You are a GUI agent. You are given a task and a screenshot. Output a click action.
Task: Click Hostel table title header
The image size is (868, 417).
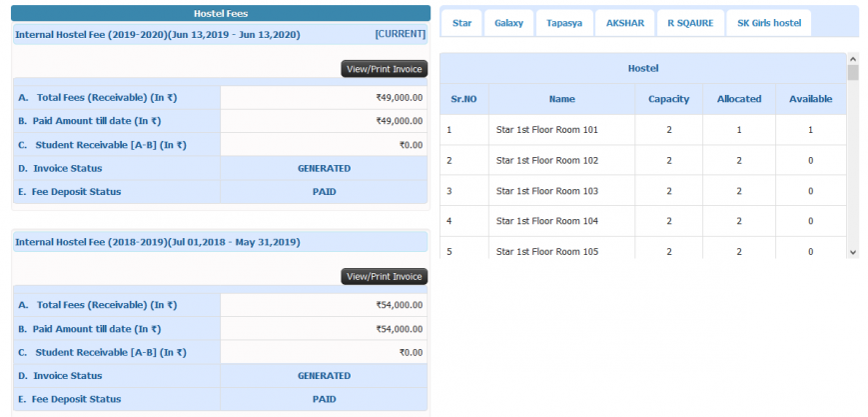pyautogui.click(x=643, y=68)
